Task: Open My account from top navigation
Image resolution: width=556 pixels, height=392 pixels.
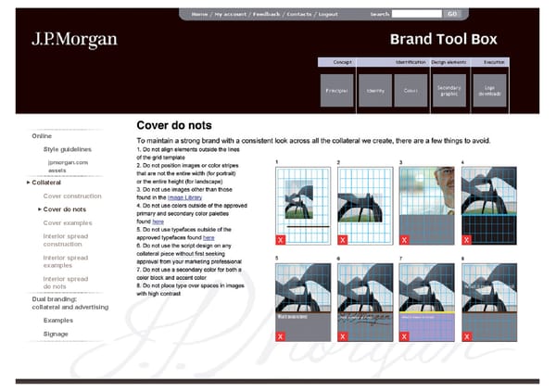Action: pyautogui.click(x=232, y=15)
